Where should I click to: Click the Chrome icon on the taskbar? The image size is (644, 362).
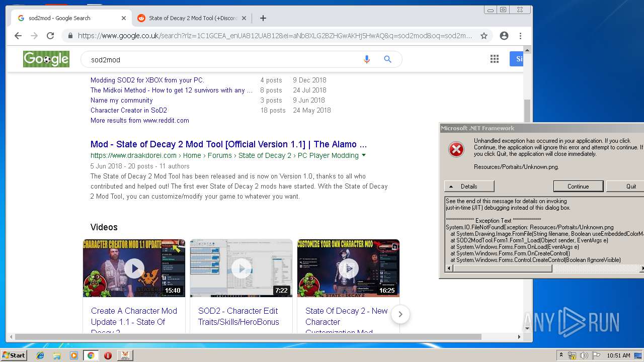[x=91, y=355]
